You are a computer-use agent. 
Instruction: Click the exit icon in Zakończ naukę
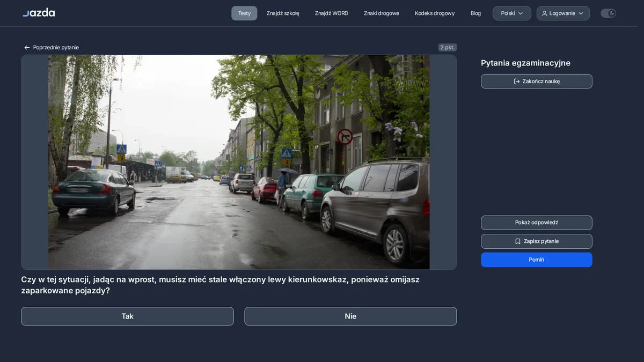pyautogui.click(x=517, y=82)
